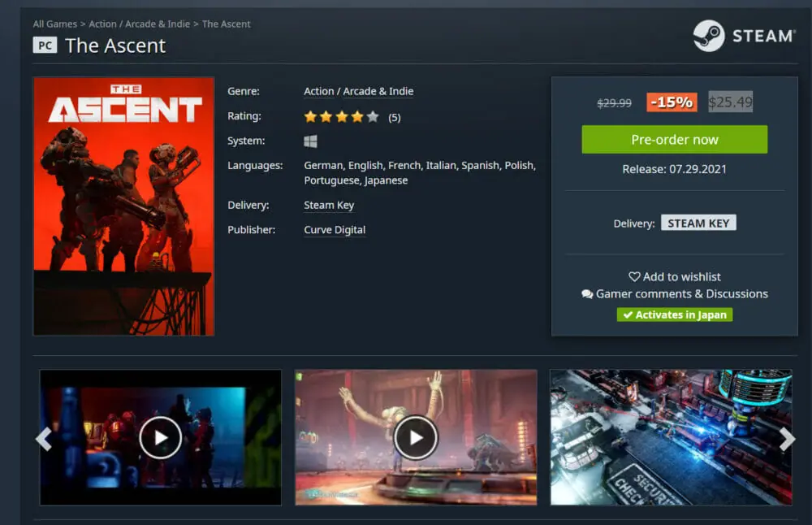Click the STEAM KEY delivery badge
Screen dimensions: 812x525
tap(698, 223)
